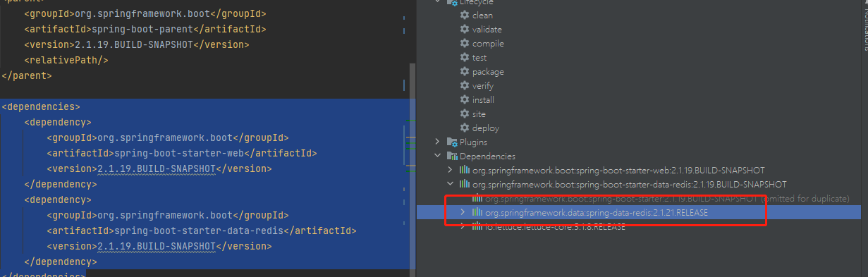Expand the Plugins node
868x277 pixels.
point(438,142)
